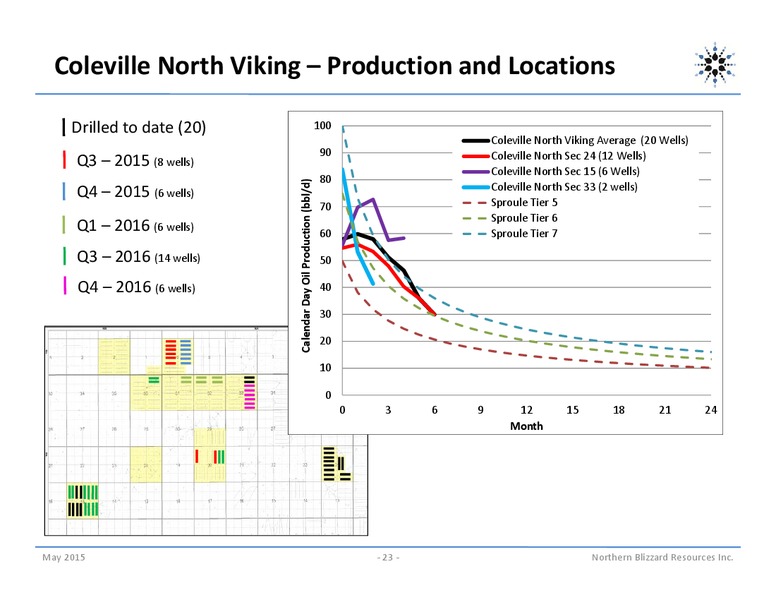
Task: Click the y-axis value '20'
Action: [325, 341]
